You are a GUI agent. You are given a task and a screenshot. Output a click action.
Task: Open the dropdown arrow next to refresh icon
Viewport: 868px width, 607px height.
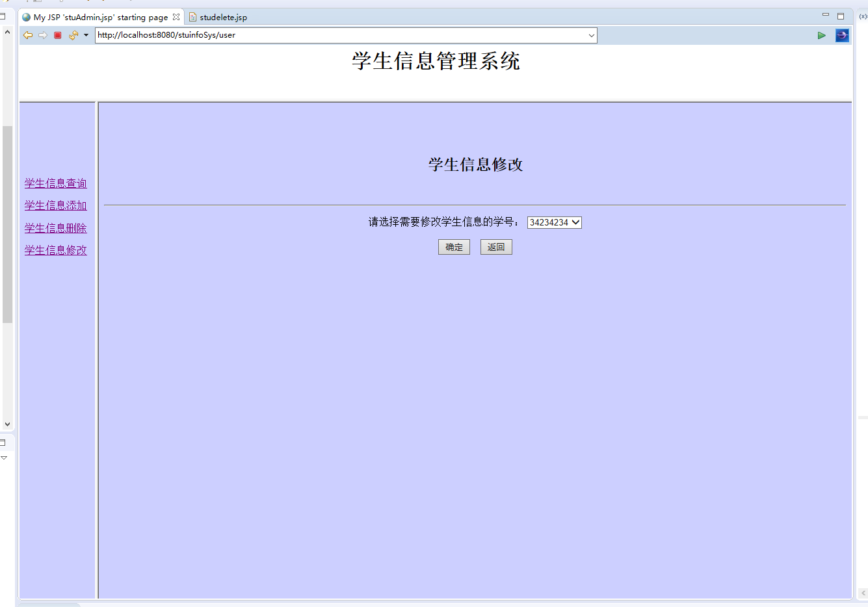coord(86,35)
